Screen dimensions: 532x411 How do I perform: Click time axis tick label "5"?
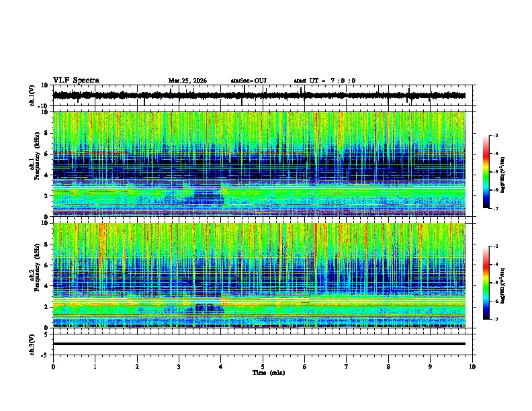(x=263, y=367)
